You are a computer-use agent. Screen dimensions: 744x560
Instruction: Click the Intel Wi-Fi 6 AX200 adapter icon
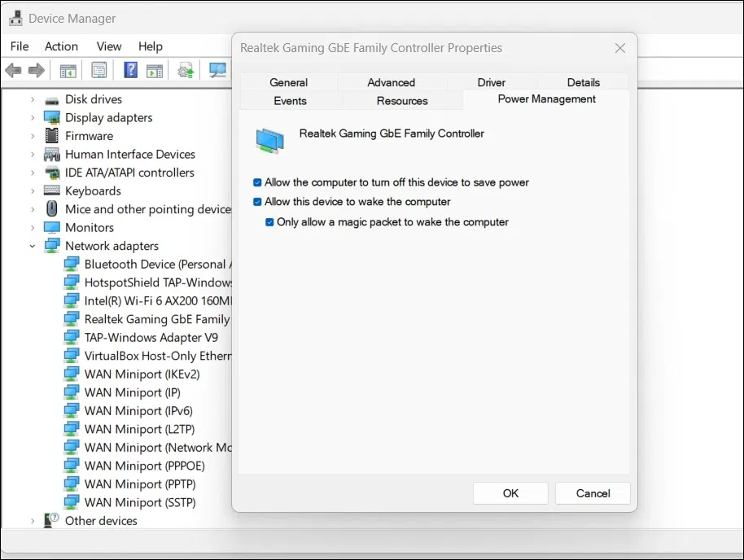pyautogui.click(x=72, y=301)
